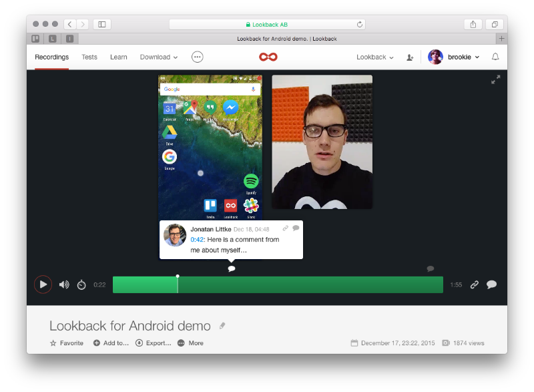The width and height of the screenshot is (534, 392).
Task: Click the Export… button
Action: click(153, 343)
